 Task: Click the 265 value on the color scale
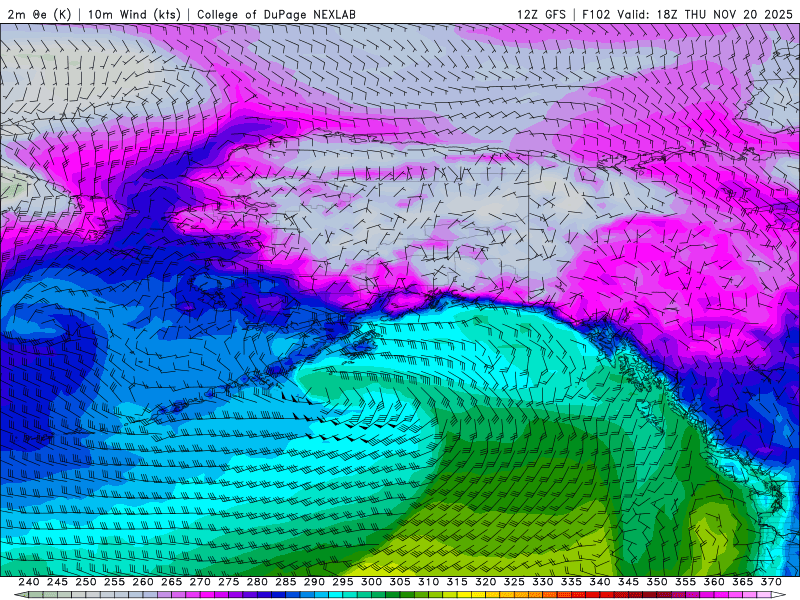pyautogui.click(x=172, y=582)
